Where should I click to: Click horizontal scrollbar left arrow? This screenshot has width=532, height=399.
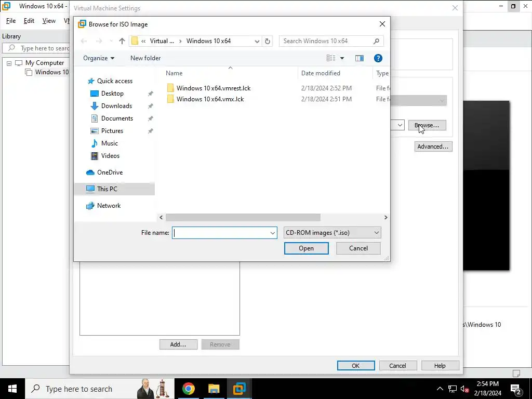coord(161,218)
